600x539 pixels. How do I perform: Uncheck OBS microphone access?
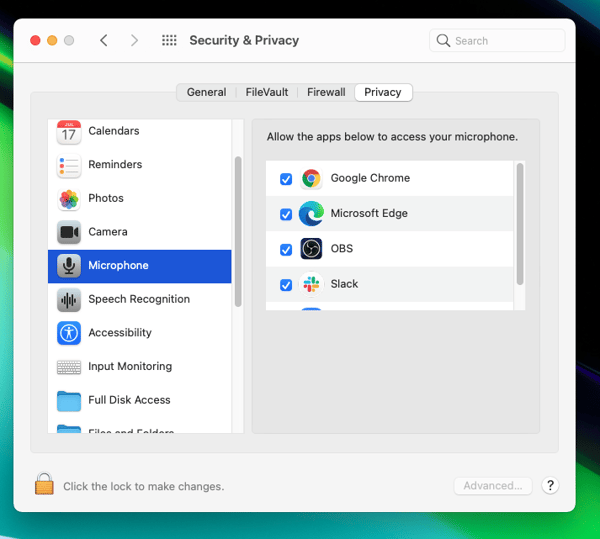pos(286,249)
